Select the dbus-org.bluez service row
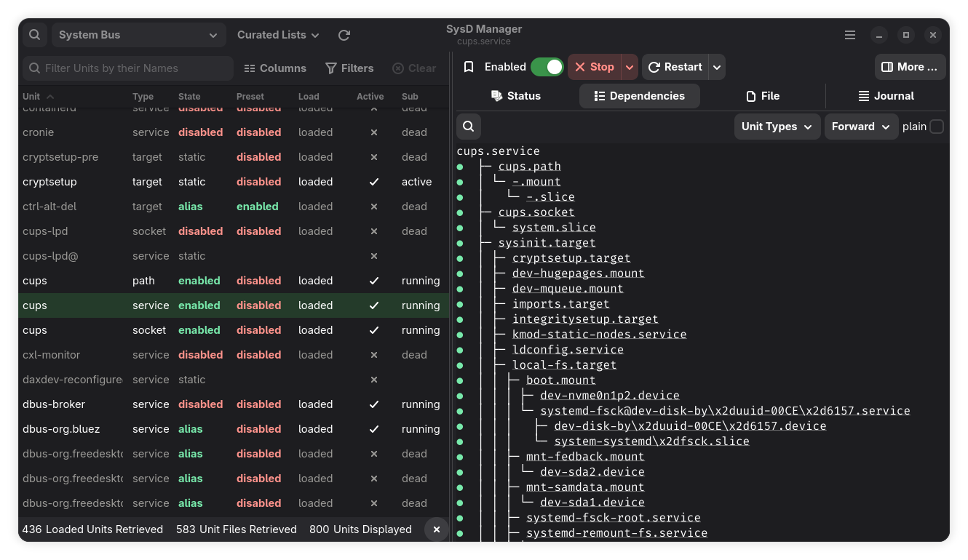 [234, 429]
